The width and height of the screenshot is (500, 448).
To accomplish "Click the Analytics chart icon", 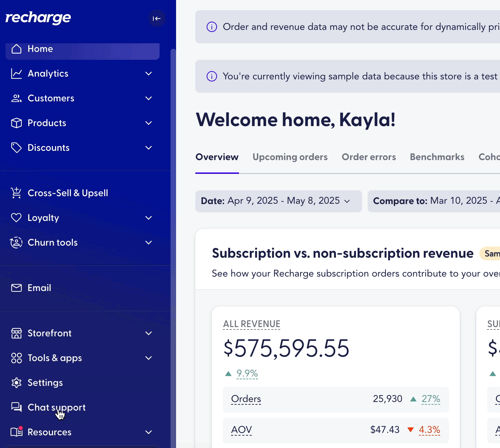I will (x=17, y=74).
